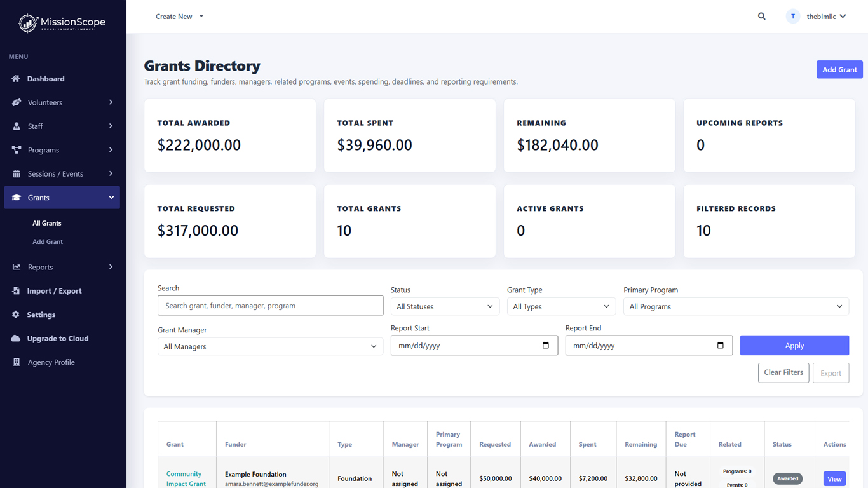Click the Programs diagram icon

coord(17,150)
